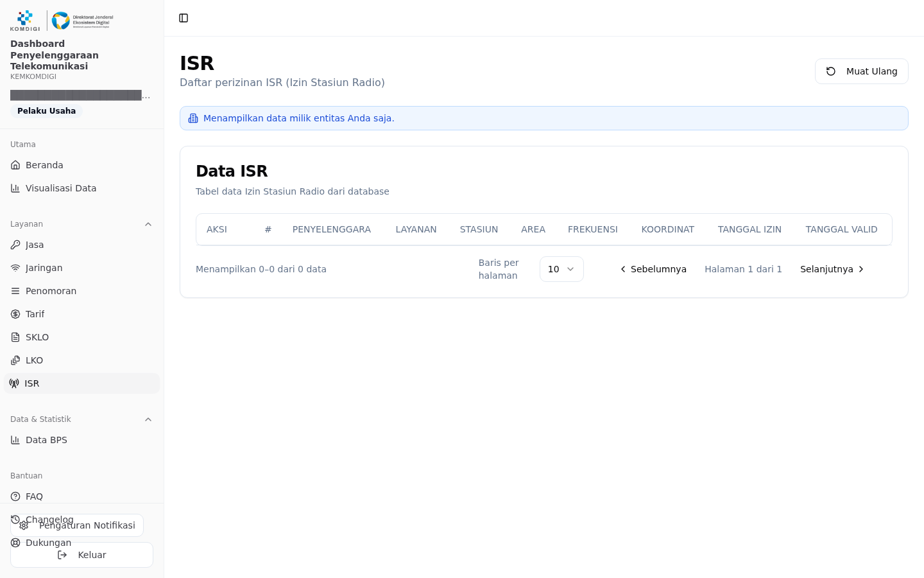Open Pengaturan Notifikasi settings
This screenshot has height=578, width=924.
click(x=77, y=525)
